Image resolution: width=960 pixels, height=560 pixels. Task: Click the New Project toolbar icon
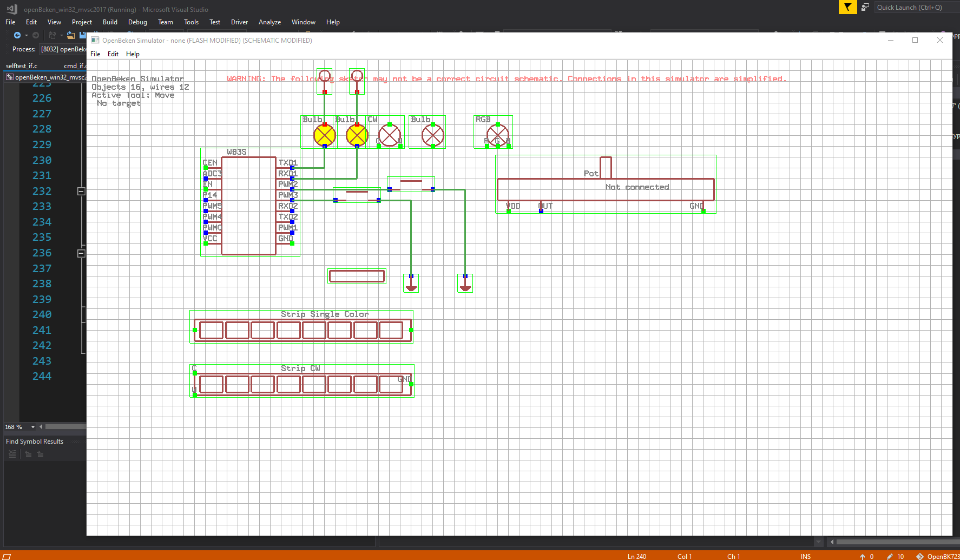(x=52, y=35)
